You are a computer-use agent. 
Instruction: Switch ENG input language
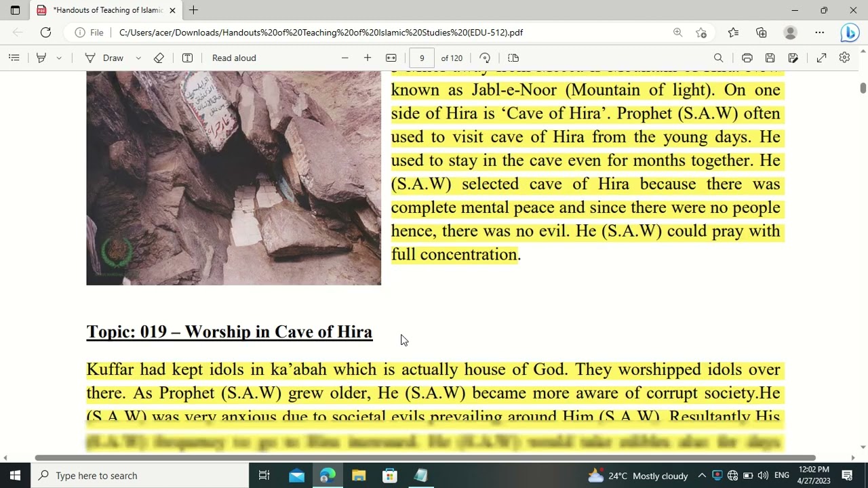782,476
